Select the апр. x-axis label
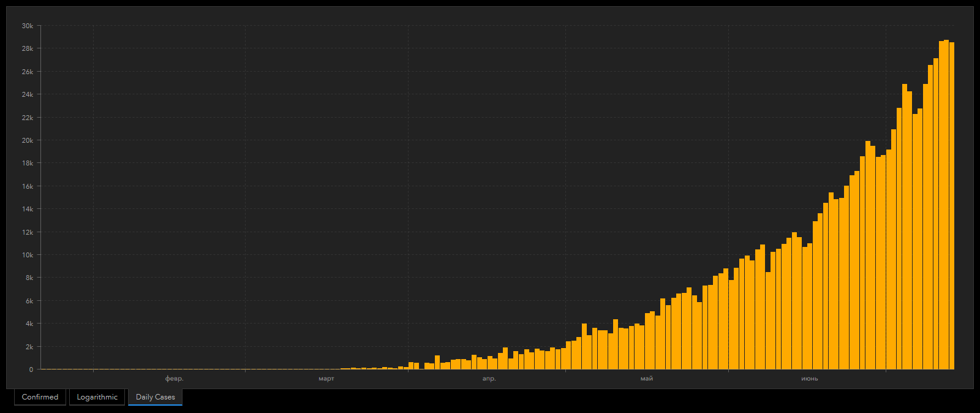980x413 pixels. (x=489, y=379)
